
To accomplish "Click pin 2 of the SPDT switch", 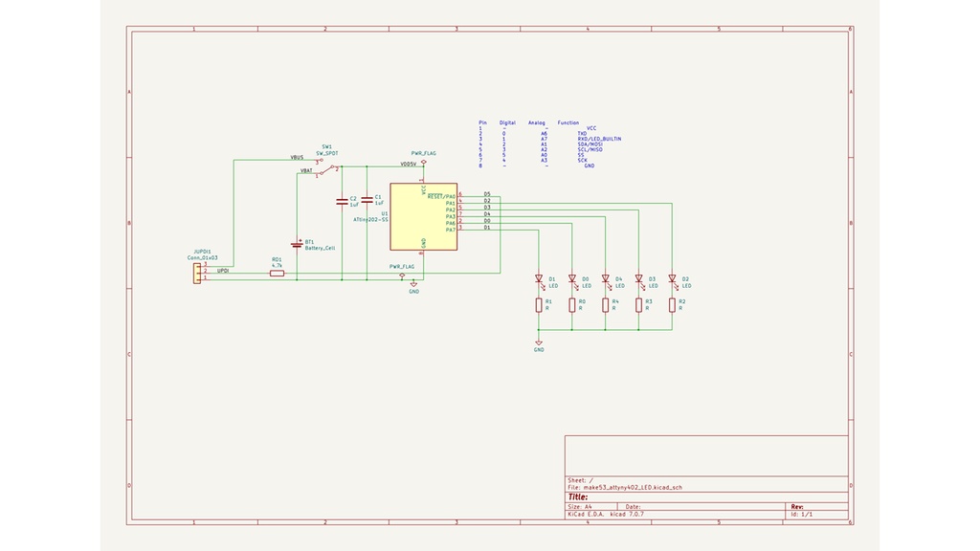I will 337,167.
